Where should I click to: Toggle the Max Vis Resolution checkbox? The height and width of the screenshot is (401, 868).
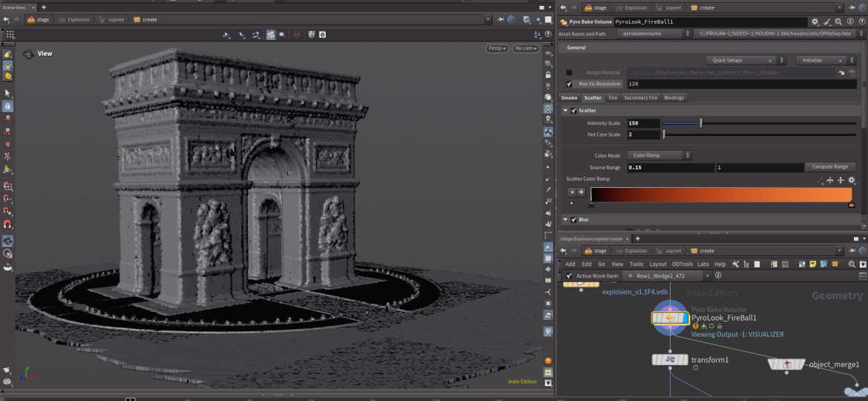[x=569, y=84]
